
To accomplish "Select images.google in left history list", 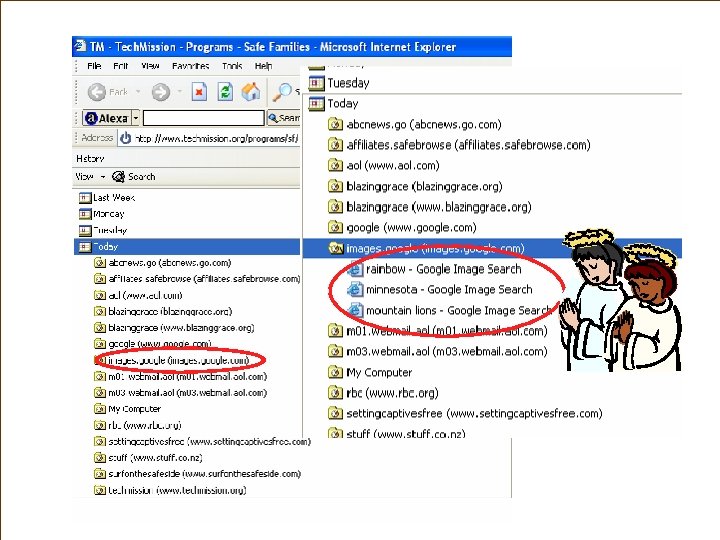I will tap(171, 360).
